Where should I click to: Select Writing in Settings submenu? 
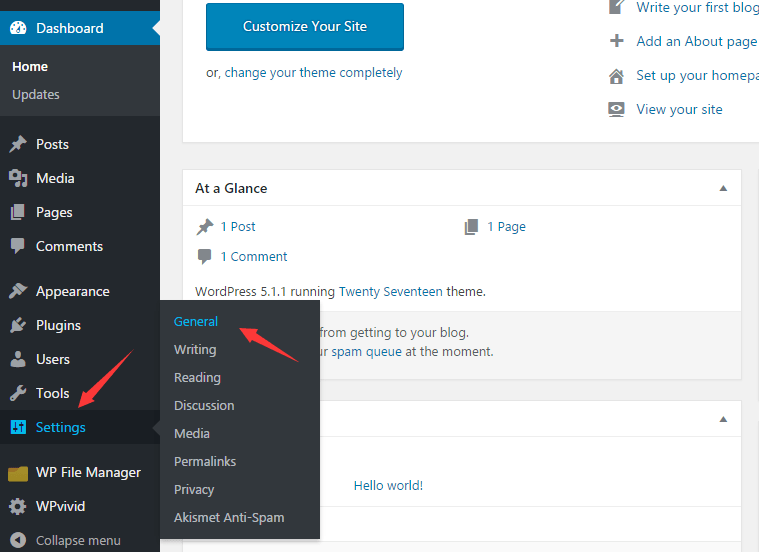point(195,350)
